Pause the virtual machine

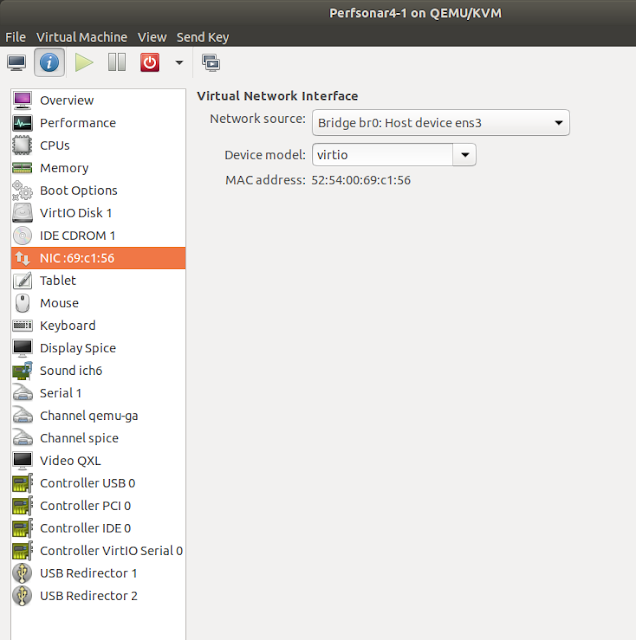117,63
